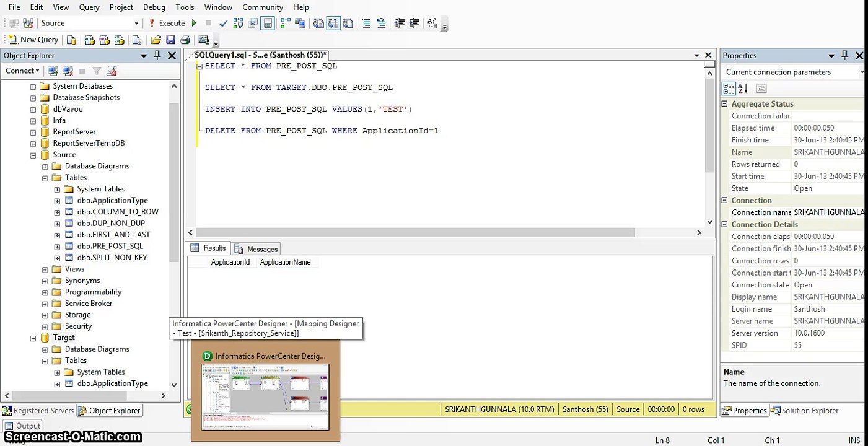The width and height of the screenshot is (868, 446).
Task: Expand the Programmability folder node
Action: click(45, 292)
